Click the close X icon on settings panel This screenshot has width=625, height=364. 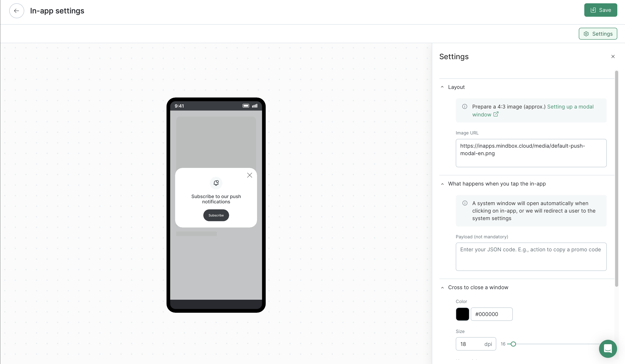(x=613, y=56)
